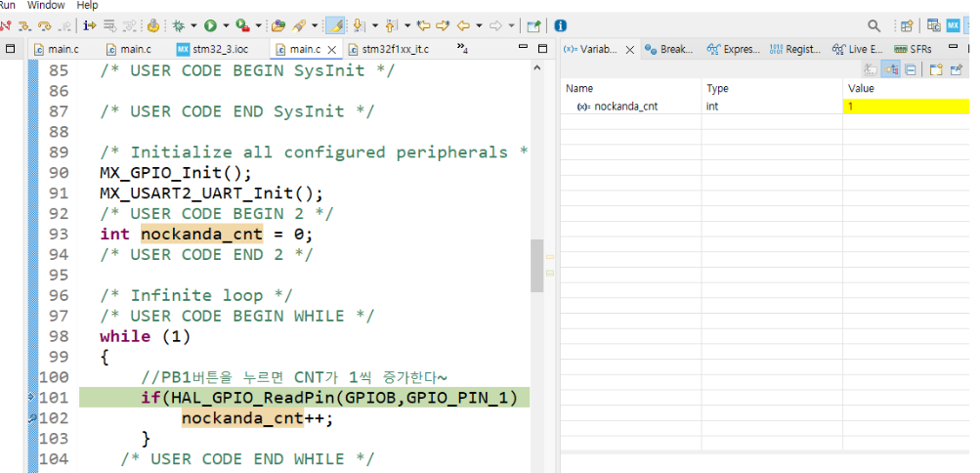980x473 pixels.
Task: Go to Previous Annotation icon
Action: pyautogui.click(x=392, y=25)
